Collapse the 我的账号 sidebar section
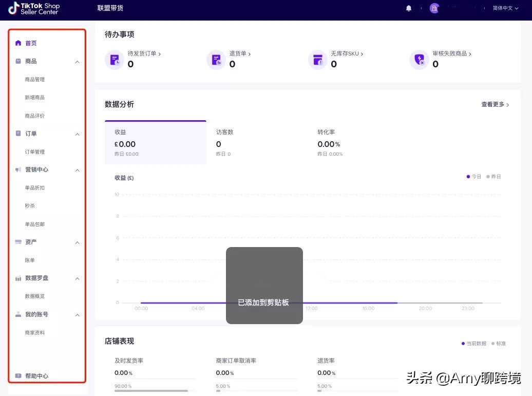The image size is (532, 396). (x=77, y=314)
